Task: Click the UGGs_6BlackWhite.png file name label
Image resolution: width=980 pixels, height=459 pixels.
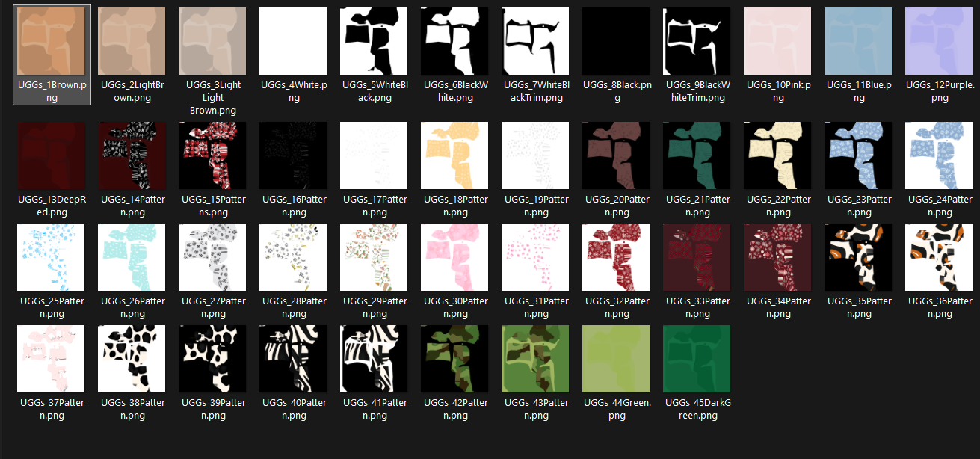Action: click(454, 91)
